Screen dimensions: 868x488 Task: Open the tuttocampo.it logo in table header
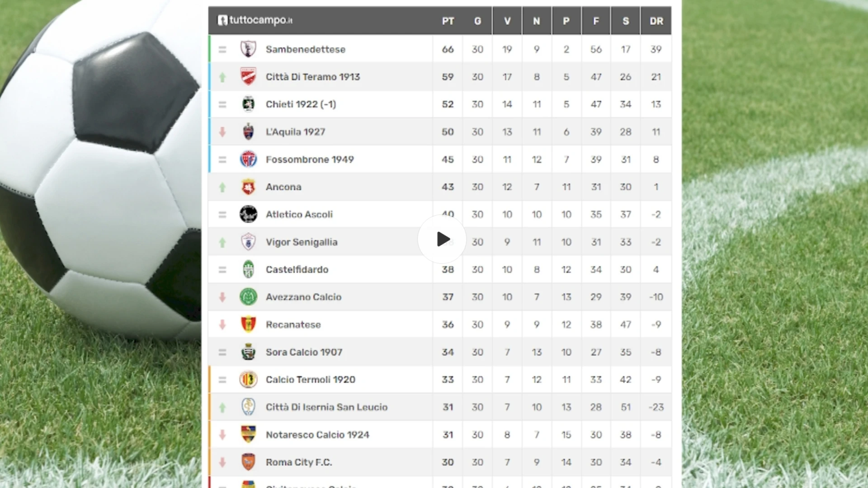(x=255, y=20)
